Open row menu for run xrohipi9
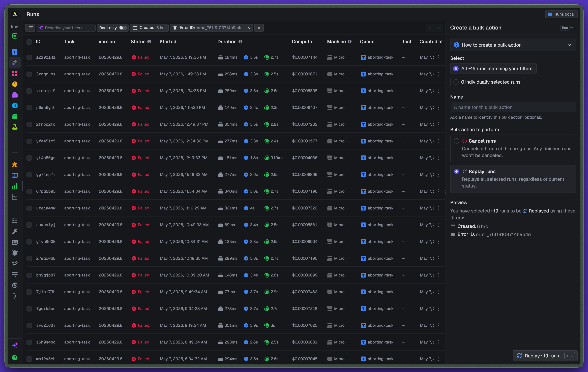The width and height of the screenshot is (588, 372). pos(439,91)
